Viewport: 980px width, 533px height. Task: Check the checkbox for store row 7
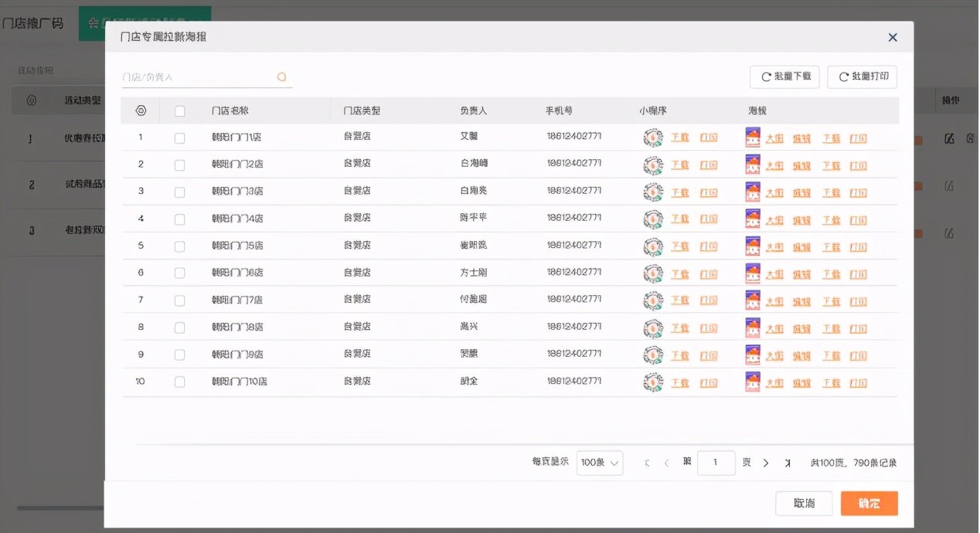coord(180,300)
